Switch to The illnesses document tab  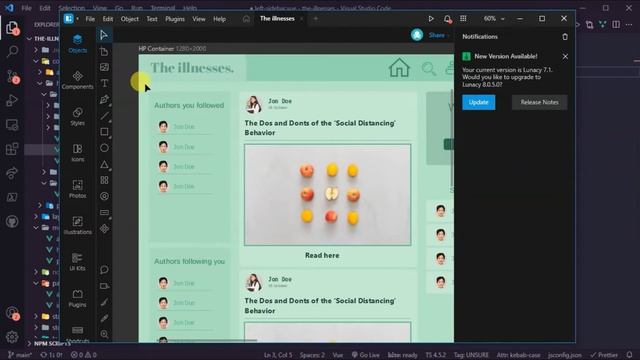(277, 19)
